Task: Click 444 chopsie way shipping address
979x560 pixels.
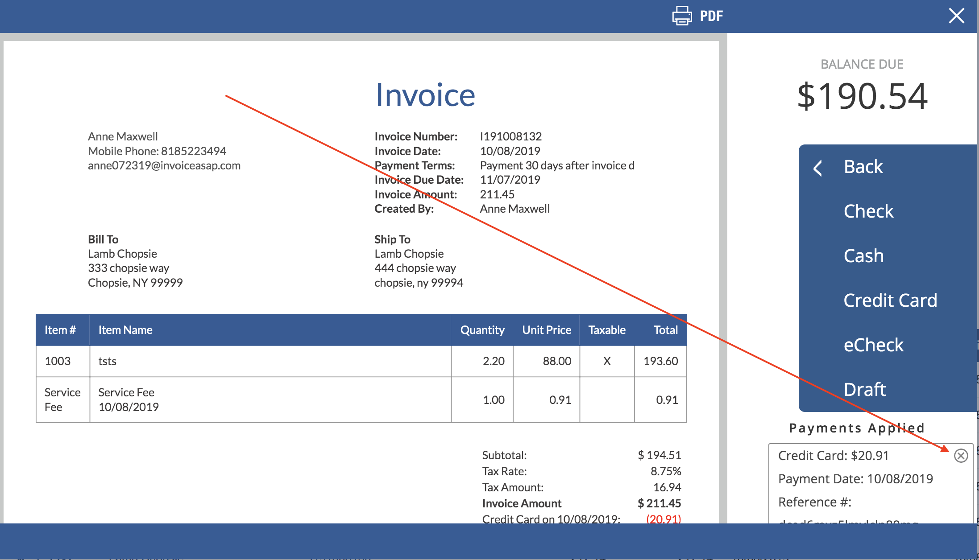Action: [415, 268]
